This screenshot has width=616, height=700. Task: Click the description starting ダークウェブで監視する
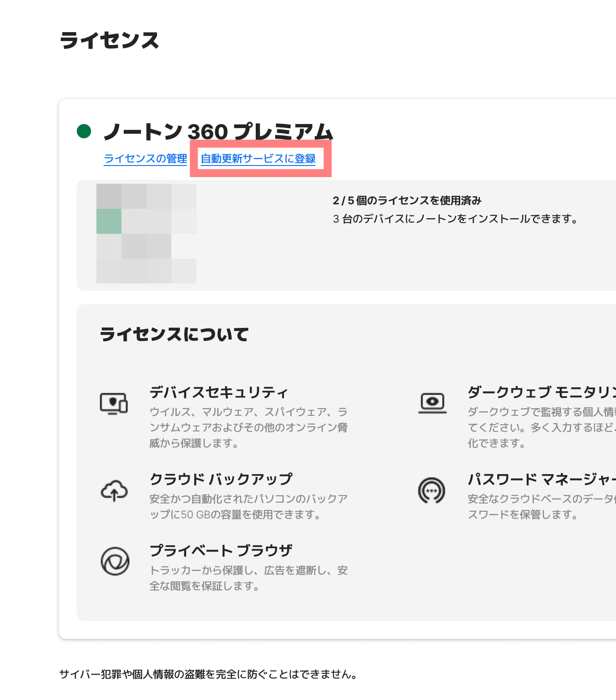(542, 427)
